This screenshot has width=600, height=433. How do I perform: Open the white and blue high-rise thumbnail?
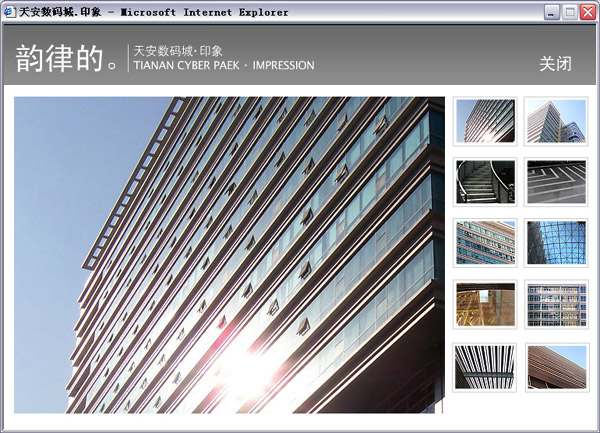[556, 121]
